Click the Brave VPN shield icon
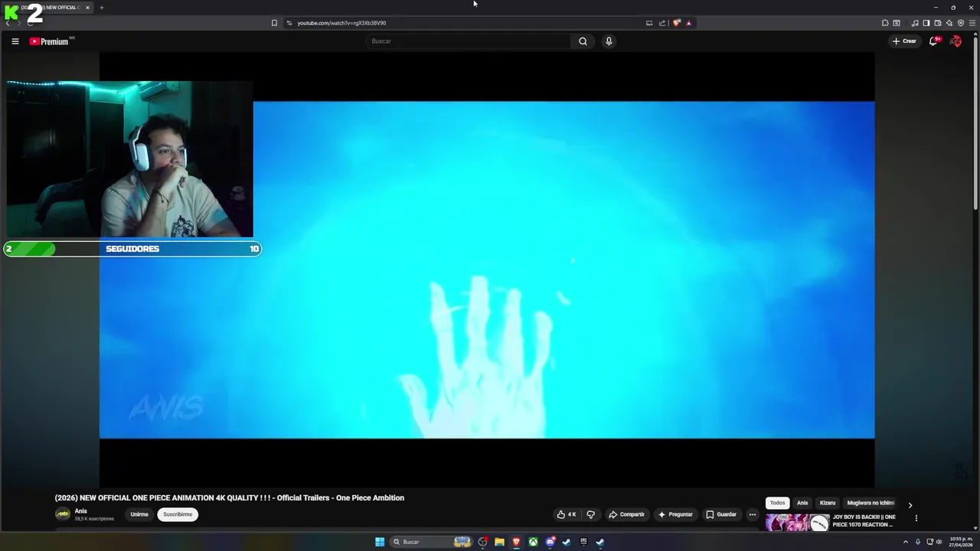Viewport: 980px width, 551px height. pyautogui.click(x=961, y=23)
